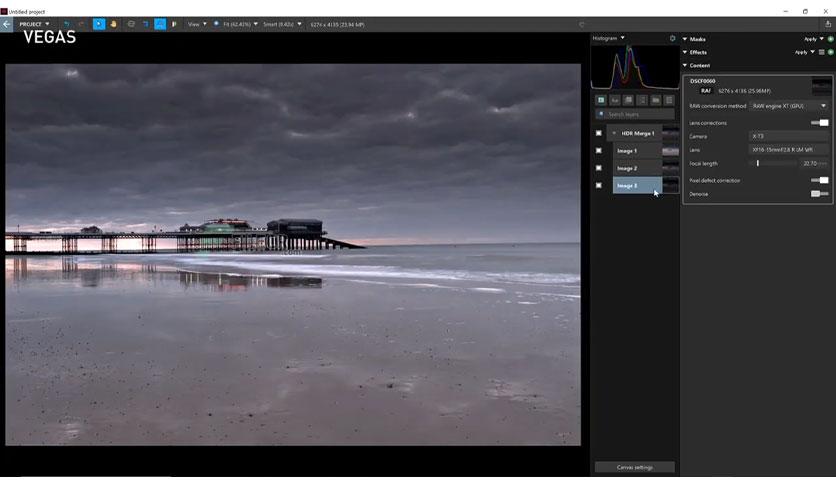Select the Image 3 layer
836x484 pixels.
637,185
